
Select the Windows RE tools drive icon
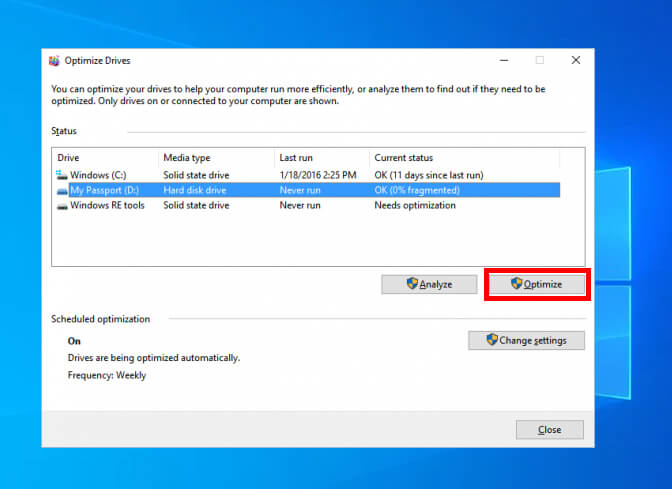(x=62, y=206)
